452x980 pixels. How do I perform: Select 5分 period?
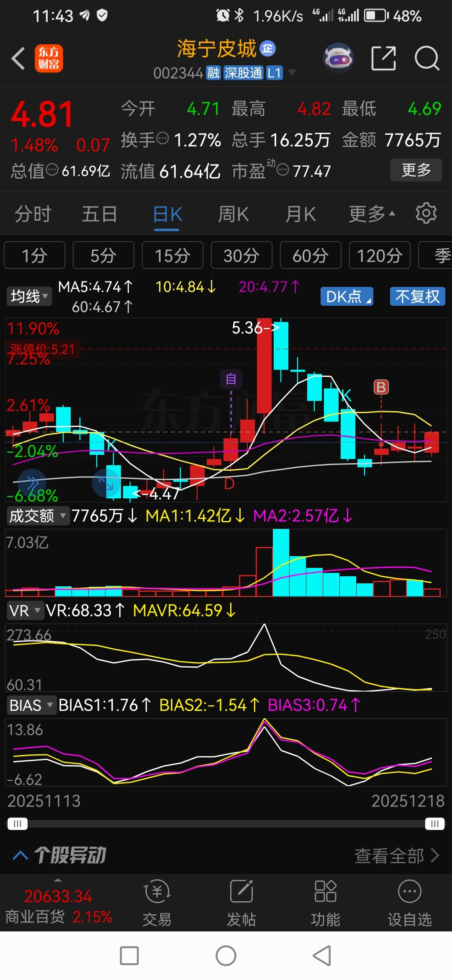[x=103, y=255]
